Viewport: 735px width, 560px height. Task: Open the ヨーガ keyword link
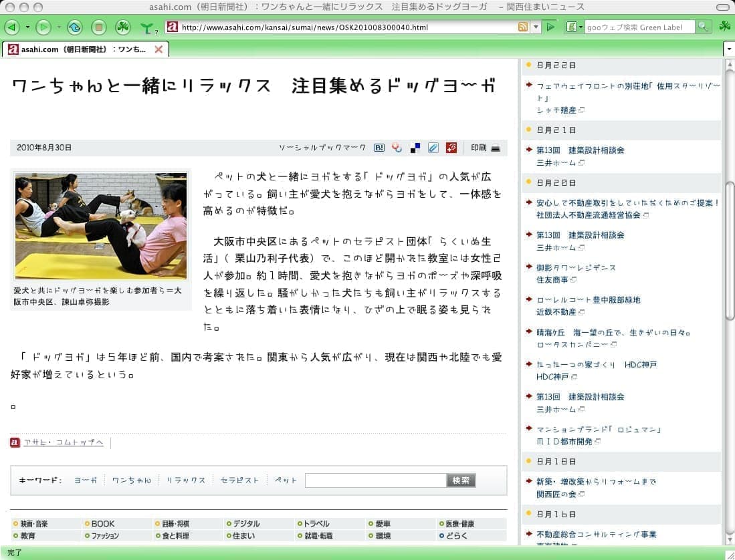pyautogui.click(x=86, y=480)
